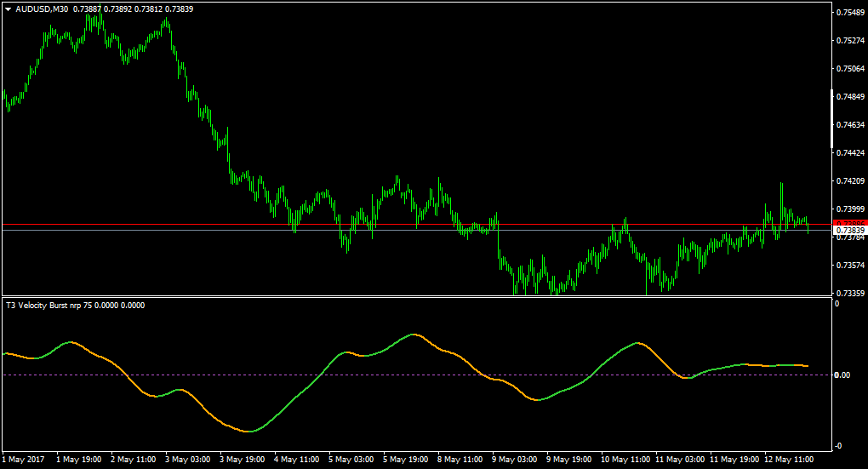Click the OHLC values 0.73887 0.73892 0.73812 0.73839
The image size is (868, 469).
[134, 9]
